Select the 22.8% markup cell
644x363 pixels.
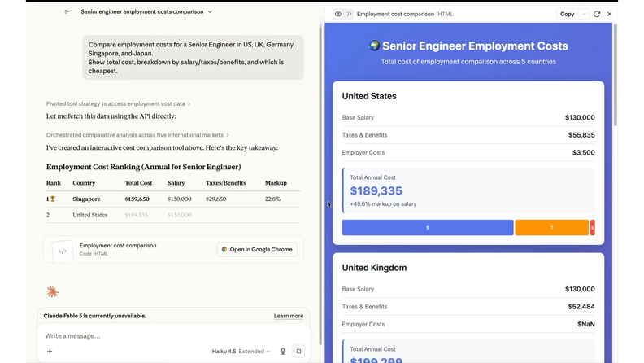pyautogui.click(x=272, y=199)
